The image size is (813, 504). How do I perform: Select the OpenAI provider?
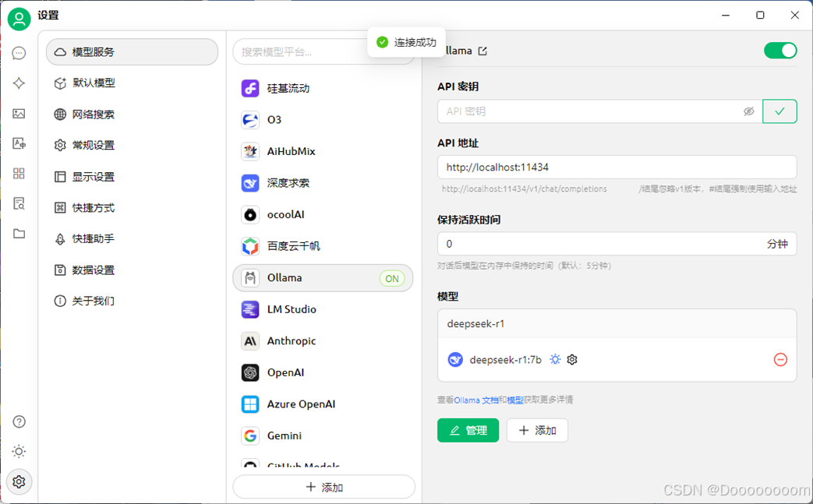coord(323,373)
